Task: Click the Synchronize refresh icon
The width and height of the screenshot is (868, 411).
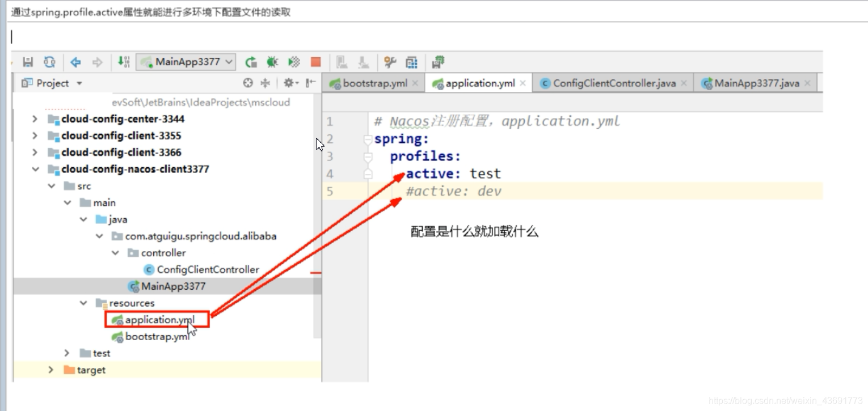Action: tap(50, 62)
